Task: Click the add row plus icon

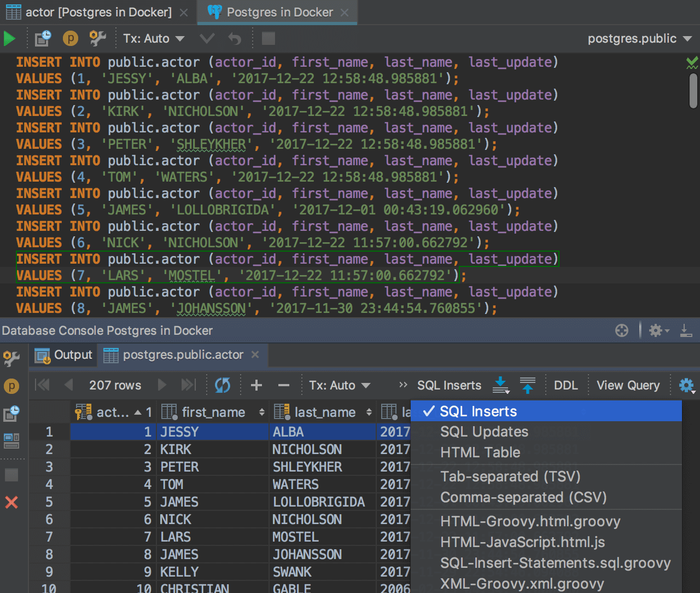Action: coord(256,385)
